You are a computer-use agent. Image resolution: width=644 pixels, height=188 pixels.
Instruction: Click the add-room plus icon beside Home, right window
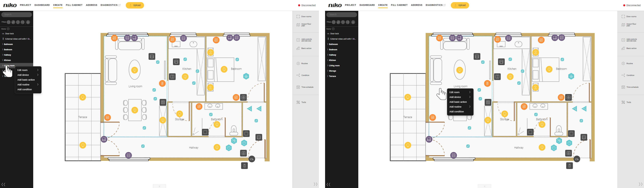click(x=333, y=29)
